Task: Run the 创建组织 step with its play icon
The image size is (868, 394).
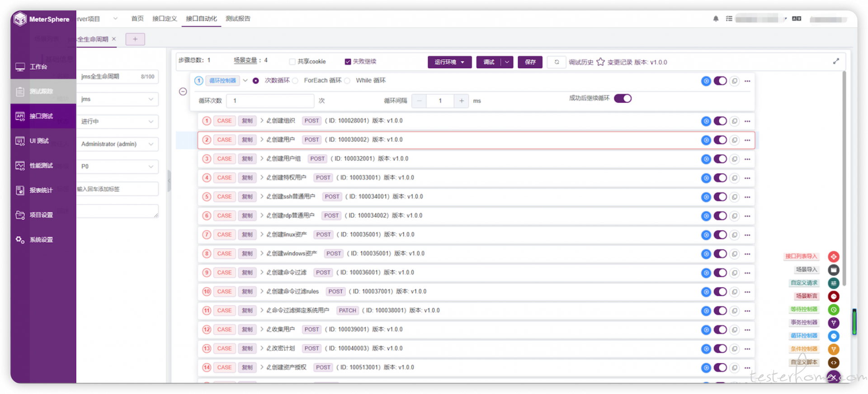Action: coord(706,121)
